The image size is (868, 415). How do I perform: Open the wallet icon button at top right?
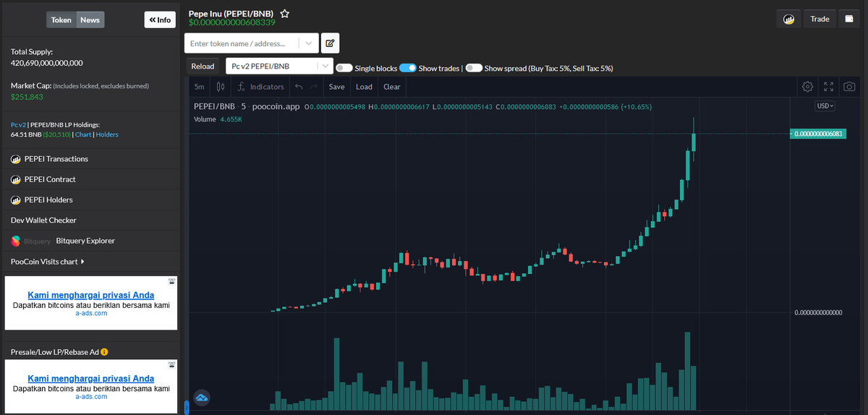(848, 19)
